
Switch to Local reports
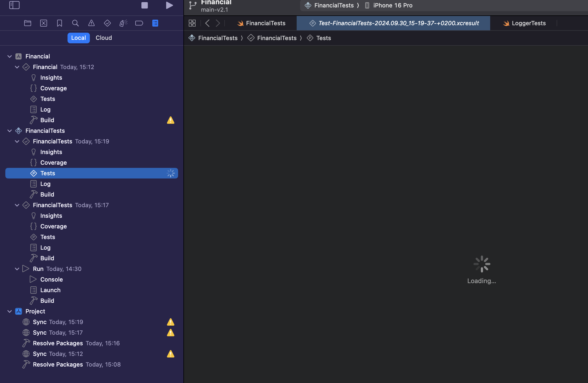(78, 38)
